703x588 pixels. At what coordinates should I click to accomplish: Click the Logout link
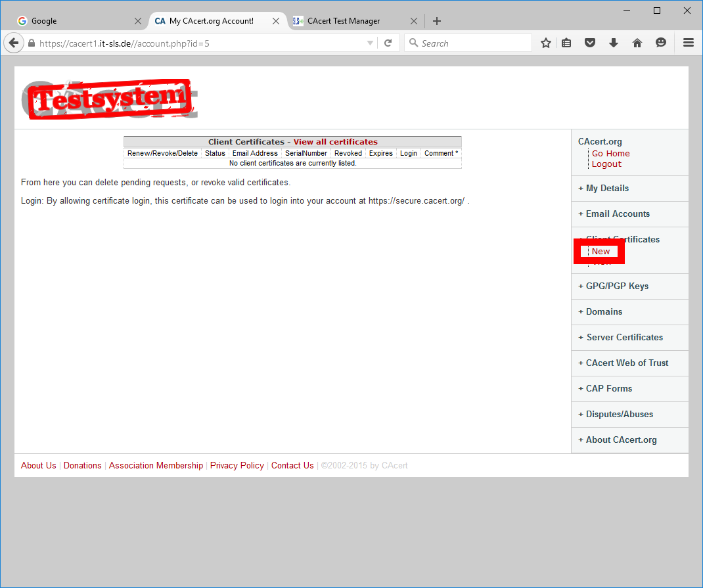(606, 164)
